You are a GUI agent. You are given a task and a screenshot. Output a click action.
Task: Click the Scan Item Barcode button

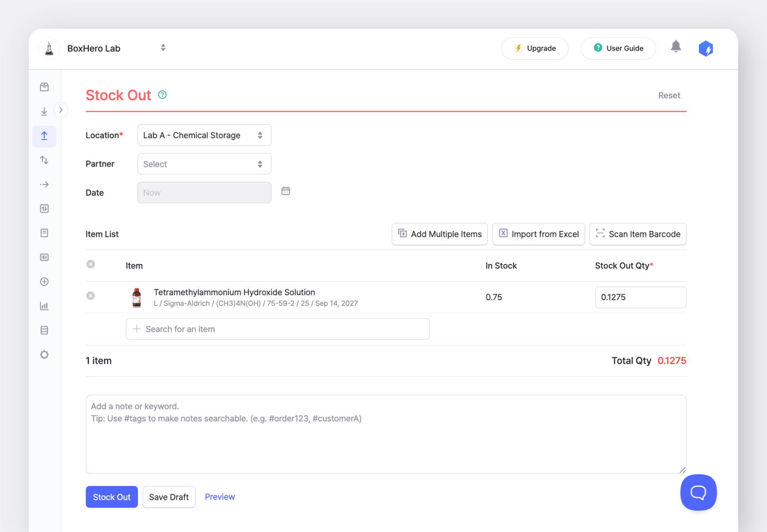click(x=637, y=234)
